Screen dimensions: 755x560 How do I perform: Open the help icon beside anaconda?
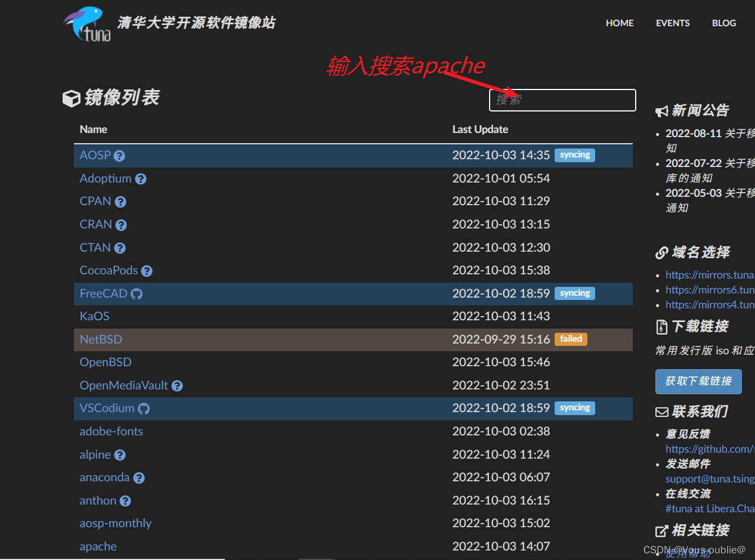coord(139,478)
